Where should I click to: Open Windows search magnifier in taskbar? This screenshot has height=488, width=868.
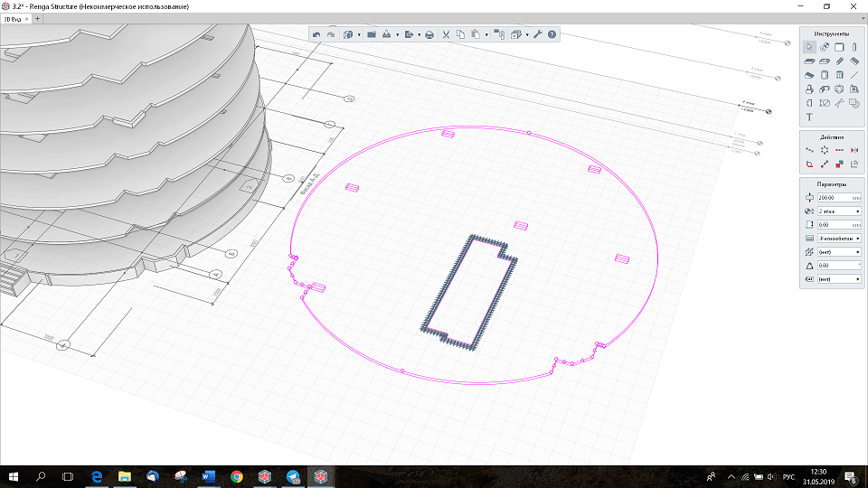point(41,476)
